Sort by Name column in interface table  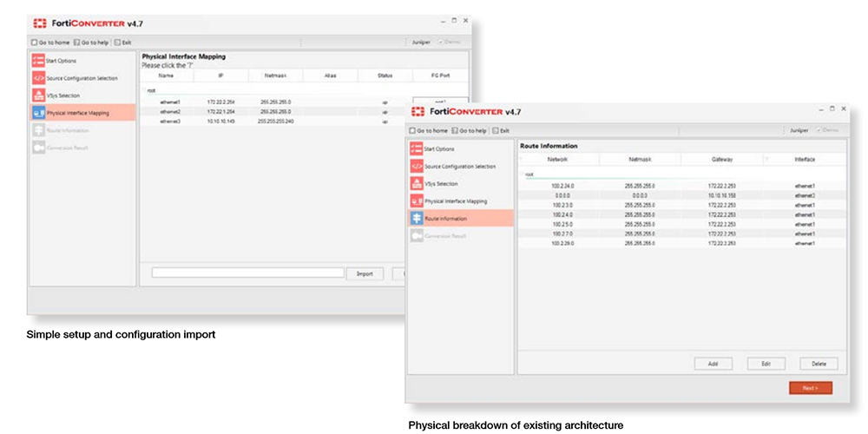coord(166,76)
